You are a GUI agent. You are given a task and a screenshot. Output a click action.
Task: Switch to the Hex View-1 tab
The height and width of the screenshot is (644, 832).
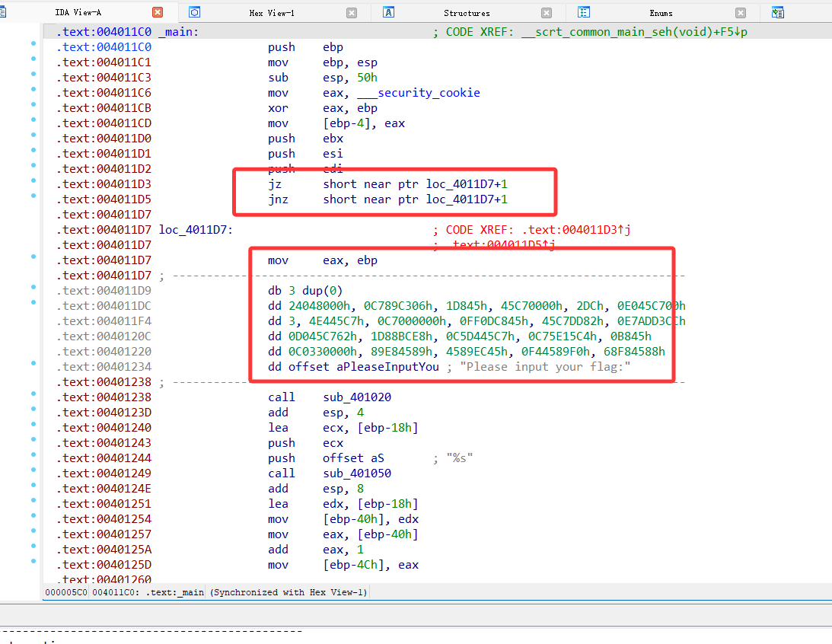point(272,13)
